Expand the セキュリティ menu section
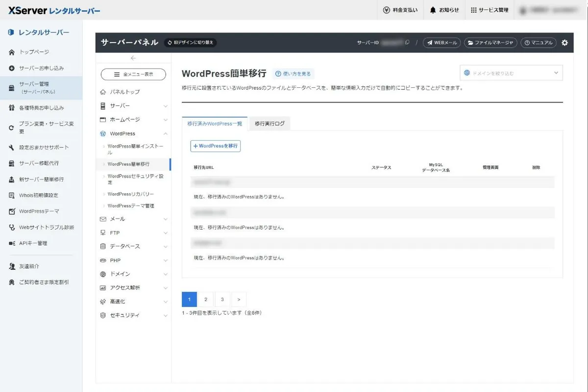 (133, 315)
